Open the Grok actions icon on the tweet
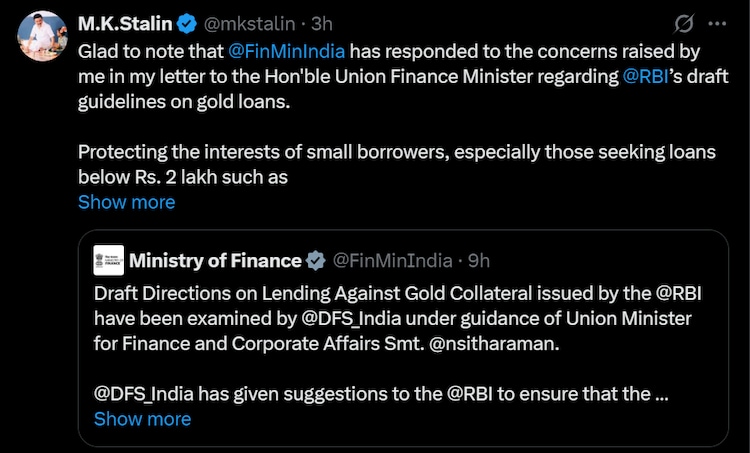Viewport: 750px width, 453px height. pos(686,23)
